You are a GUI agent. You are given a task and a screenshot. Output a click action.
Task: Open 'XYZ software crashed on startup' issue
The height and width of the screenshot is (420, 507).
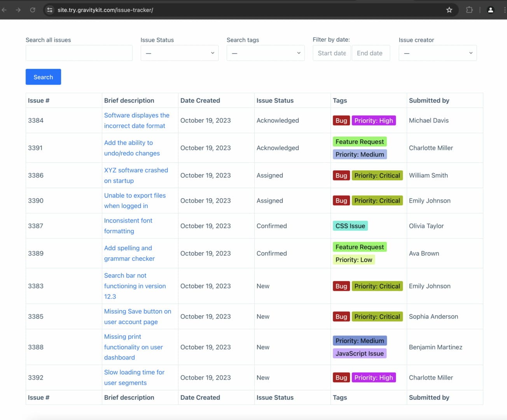(136, 170)
